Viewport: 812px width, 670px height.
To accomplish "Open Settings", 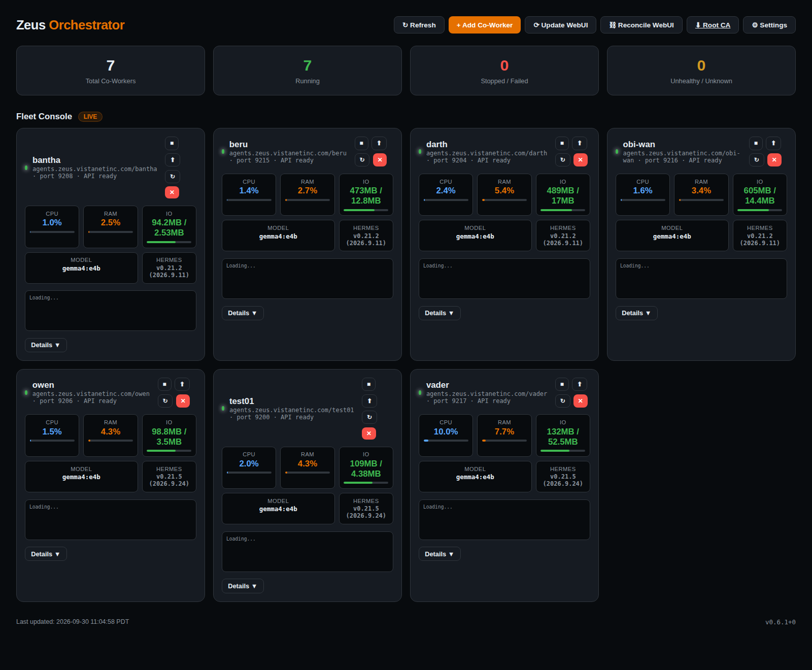I will (x=769, y=25).
